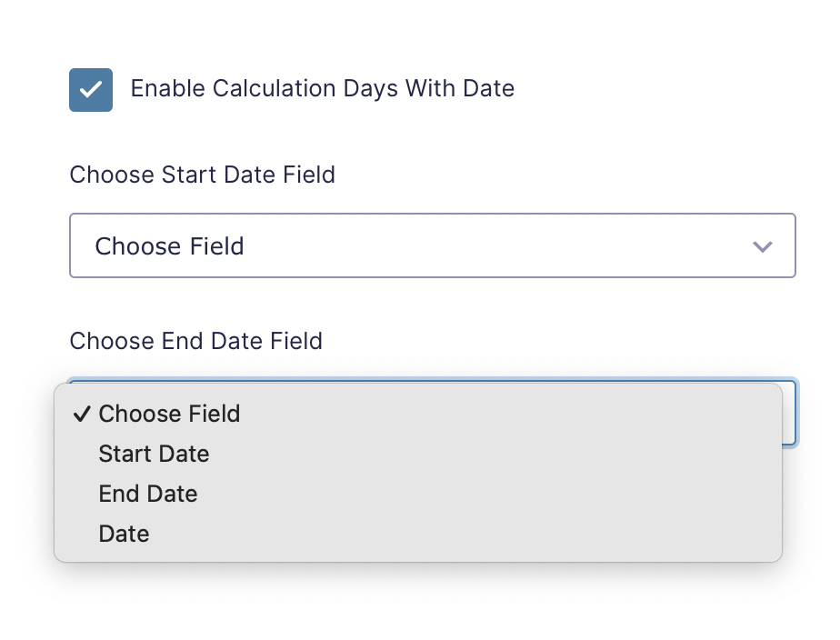The image size is (840, 640).
Task: Click the focused end date select's right edge
Action: click(790, 413)
